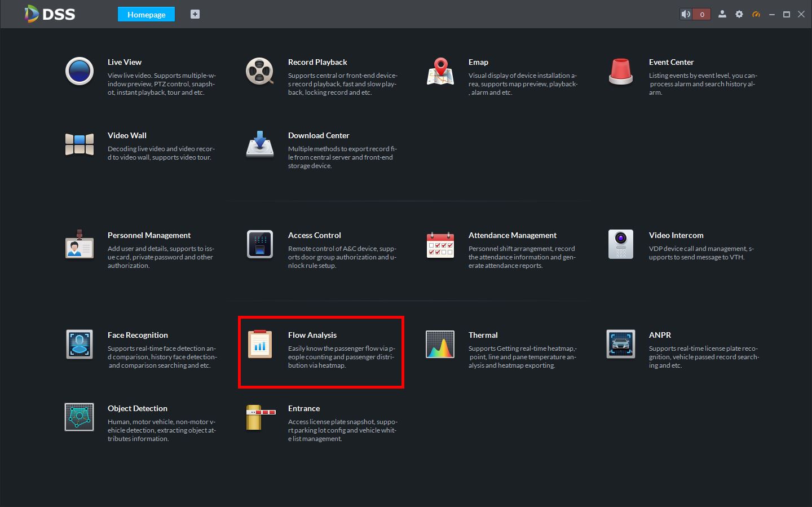
Task: Open the Entrance barrier gate icon
Action: (261, 417)
